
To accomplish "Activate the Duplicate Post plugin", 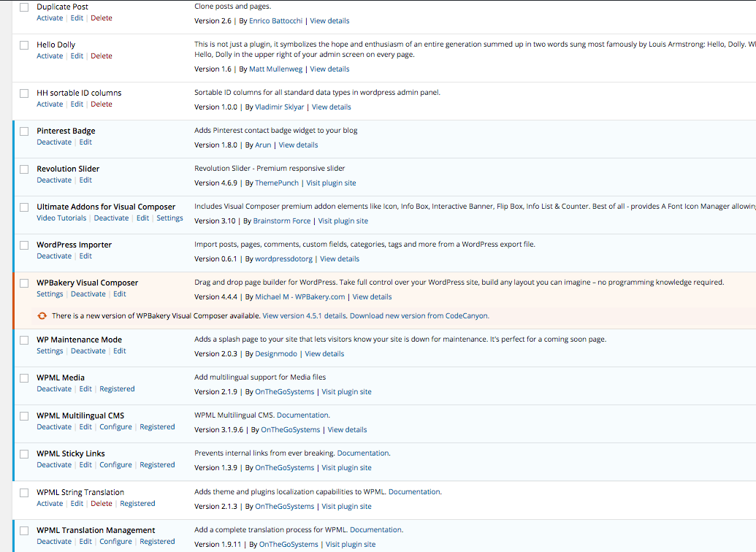I will pos(50,18).
